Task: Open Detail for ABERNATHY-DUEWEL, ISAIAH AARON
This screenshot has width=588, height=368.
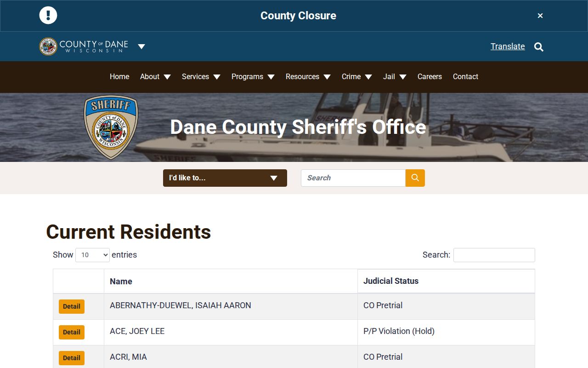Action: coord(72,306)
